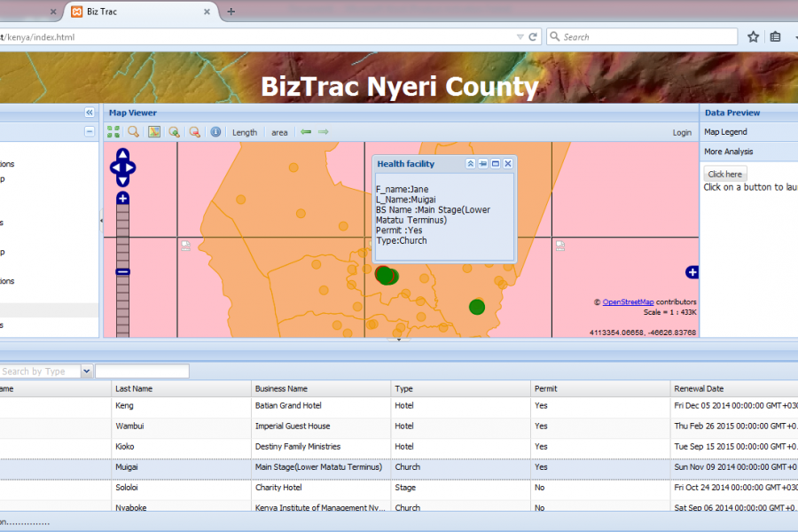Go to next map extent arrow

[323, 132]
